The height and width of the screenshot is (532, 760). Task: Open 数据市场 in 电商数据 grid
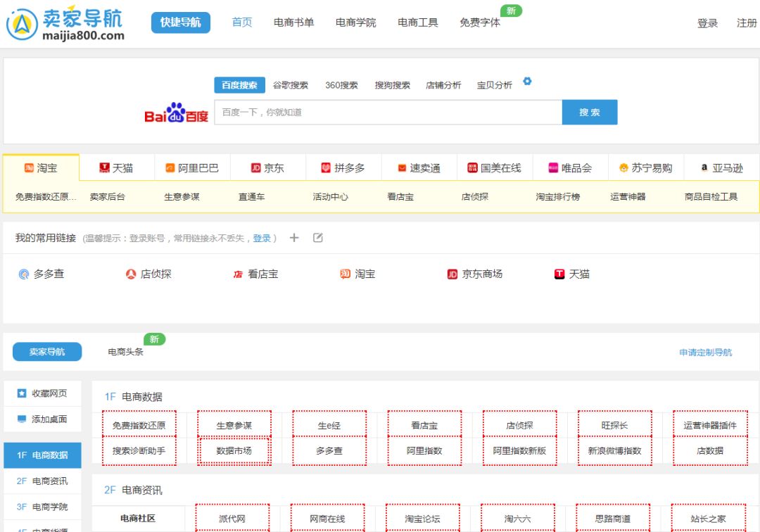tap(234, 450)
